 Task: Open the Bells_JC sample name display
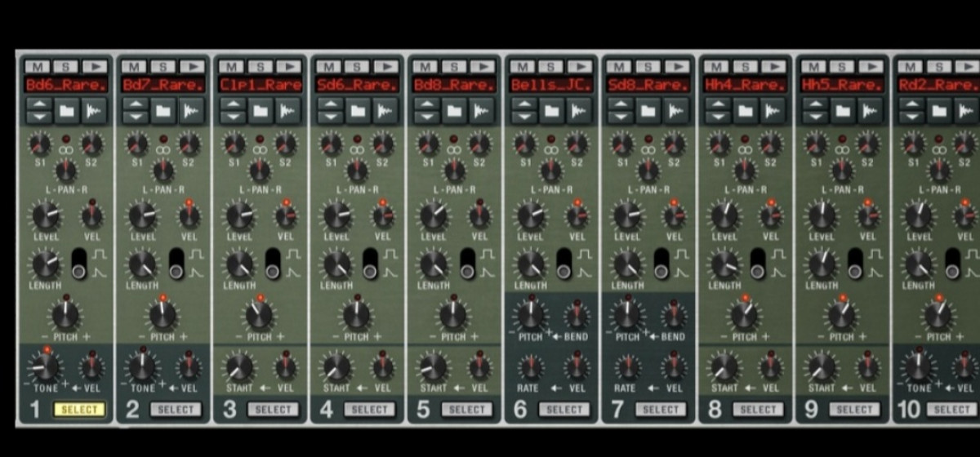550,85
